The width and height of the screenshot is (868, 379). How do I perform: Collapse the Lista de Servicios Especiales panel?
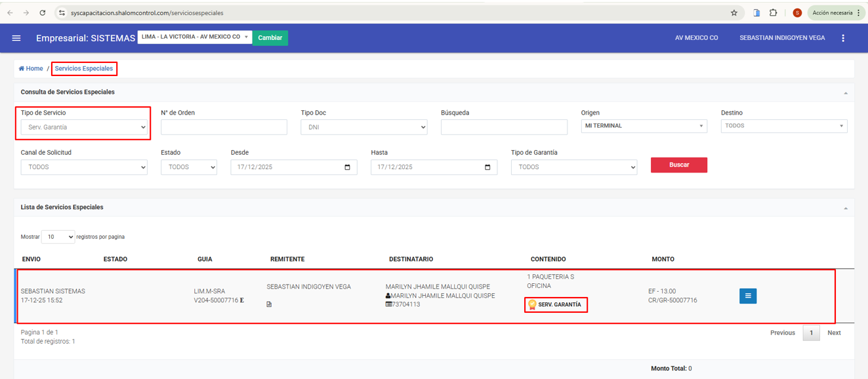tap(846, 208)
